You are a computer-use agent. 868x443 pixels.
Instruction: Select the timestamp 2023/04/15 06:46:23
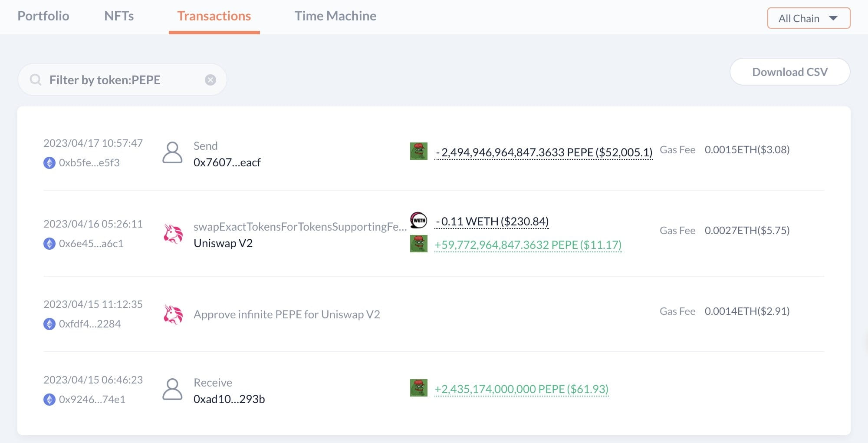click(93, 380)
